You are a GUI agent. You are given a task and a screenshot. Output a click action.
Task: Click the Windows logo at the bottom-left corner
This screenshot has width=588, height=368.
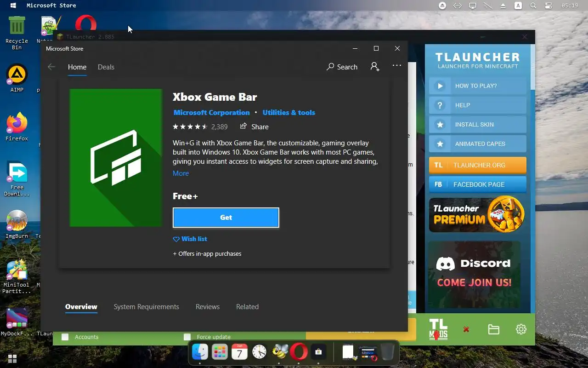click(x=12, y=359)
